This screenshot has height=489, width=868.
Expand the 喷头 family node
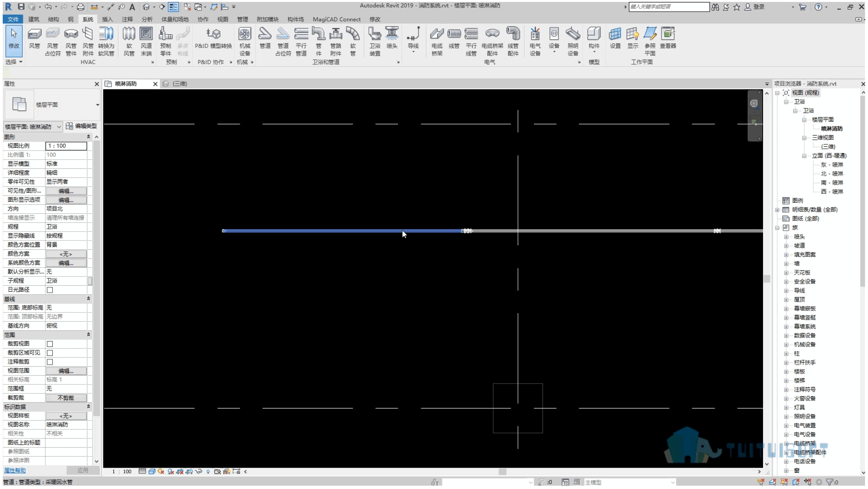coord(786,237)
